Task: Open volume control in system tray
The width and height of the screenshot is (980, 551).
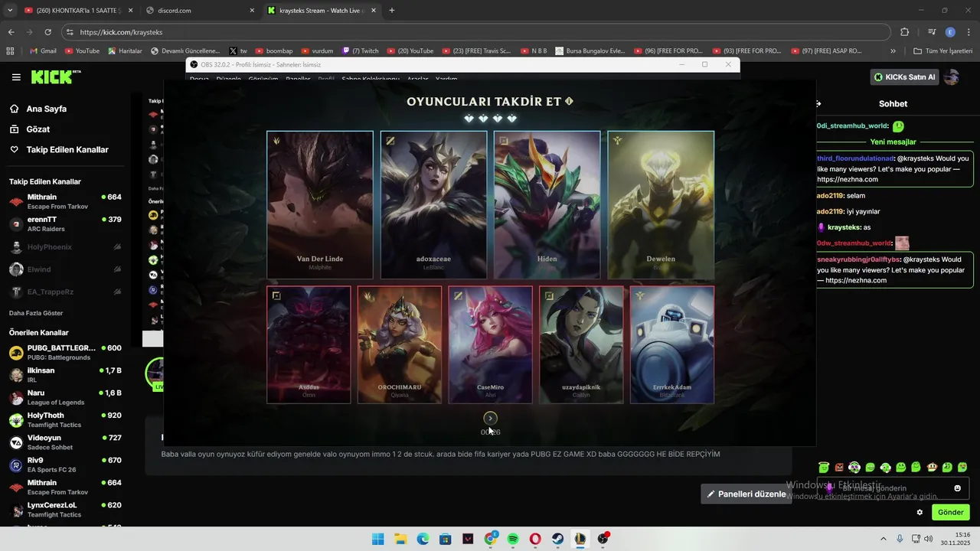Action: click(928, 539)
